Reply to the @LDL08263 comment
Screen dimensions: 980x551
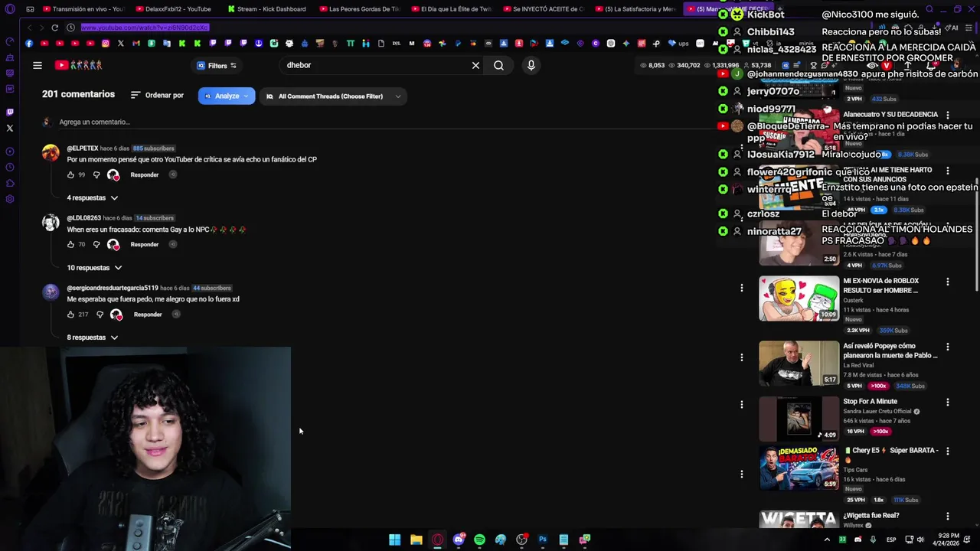pos(145,244)
